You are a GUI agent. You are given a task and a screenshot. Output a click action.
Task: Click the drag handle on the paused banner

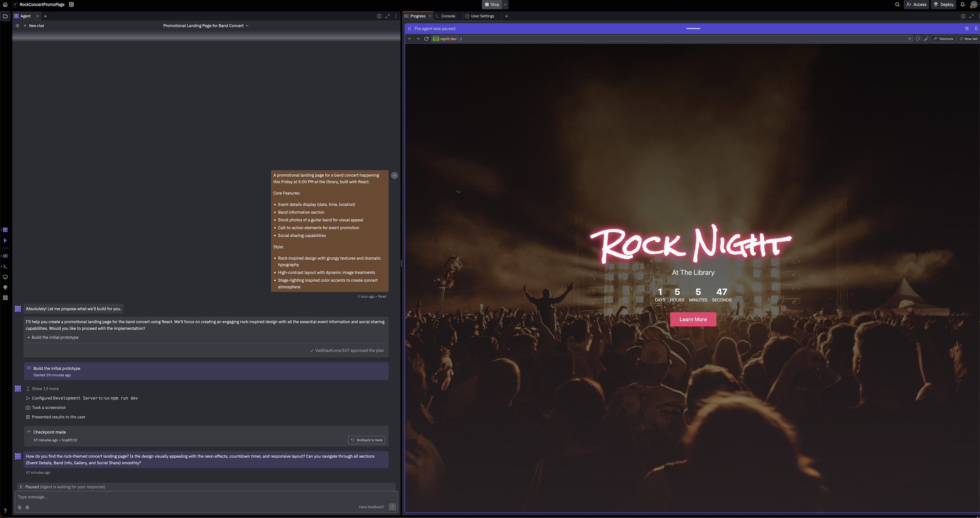(693, 29)
